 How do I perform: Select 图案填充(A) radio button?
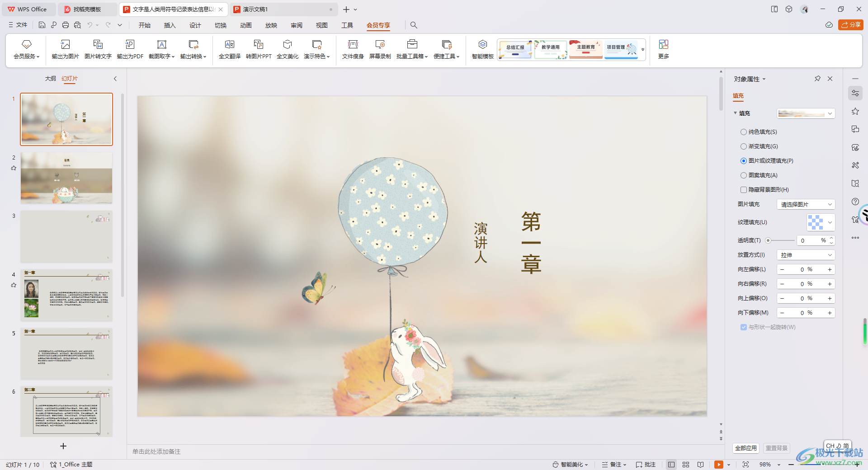[744, 175]
